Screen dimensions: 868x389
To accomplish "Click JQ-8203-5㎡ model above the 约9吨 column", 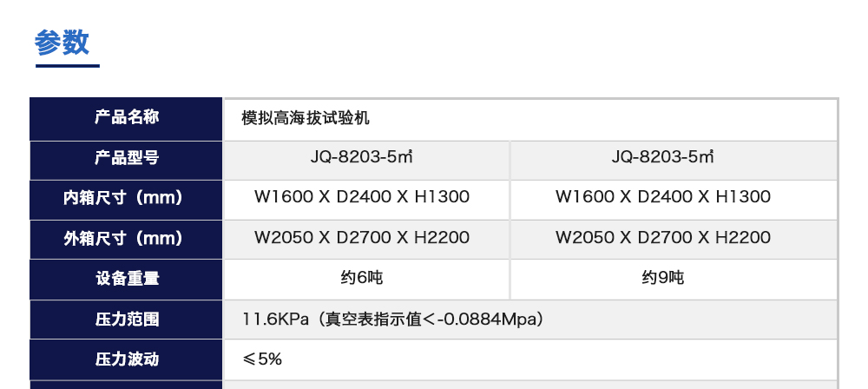I will pos(663,158).
